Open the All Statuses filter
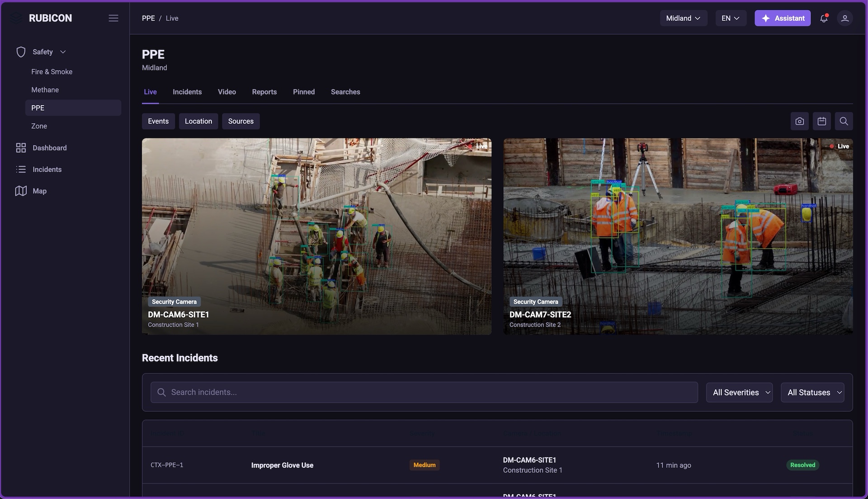The height and width of the screenshot is (499, 868). pos(812,392)
